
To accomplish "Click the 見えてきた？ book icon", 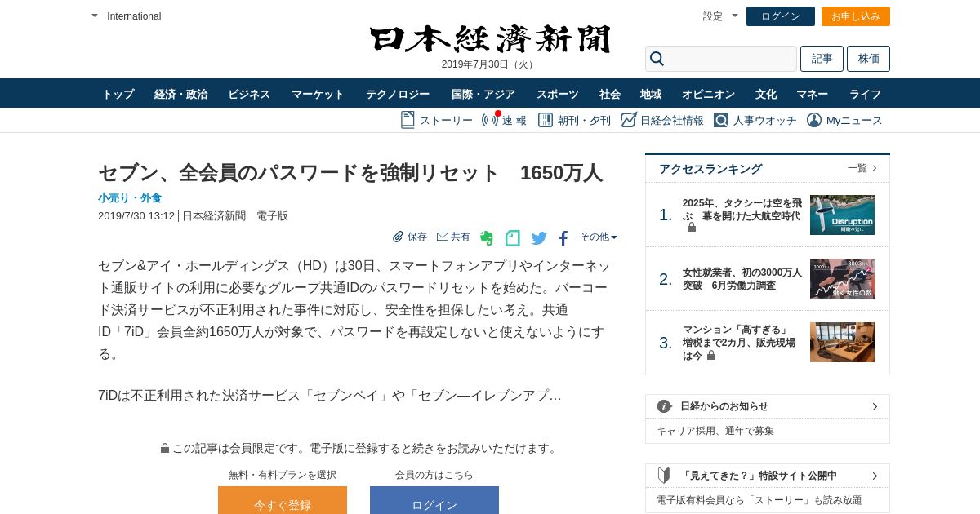I will pos(664,475).
